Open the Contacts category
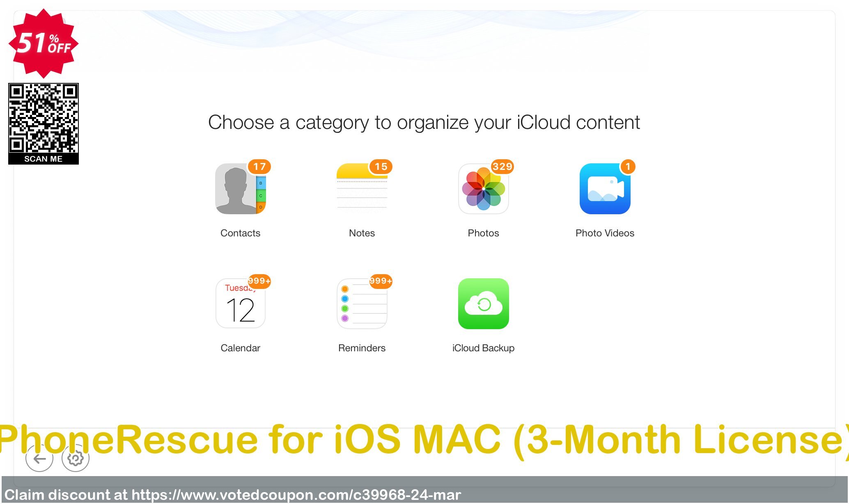 pyautogui.click(x=241, y=189)
